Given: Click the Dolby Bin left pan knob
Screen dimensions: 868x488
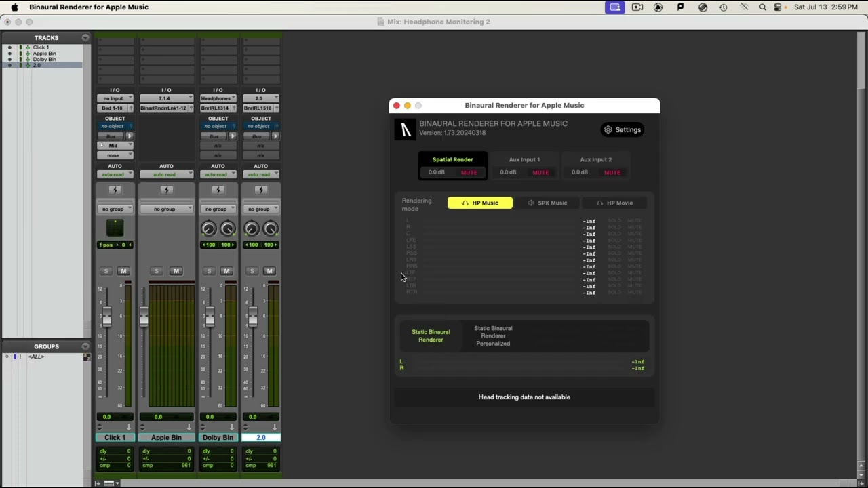Looking at the screenshot, I should click(209, 229).
